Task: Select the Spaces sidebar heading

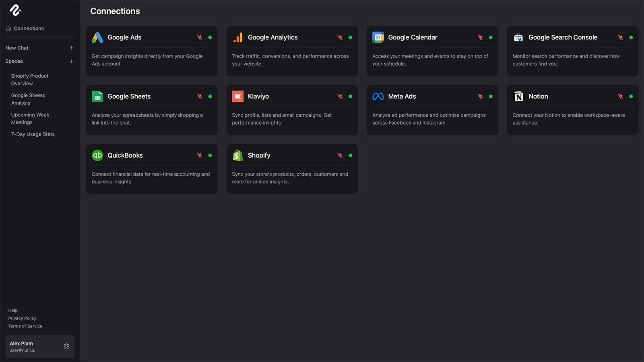Action: coord(14,61)
